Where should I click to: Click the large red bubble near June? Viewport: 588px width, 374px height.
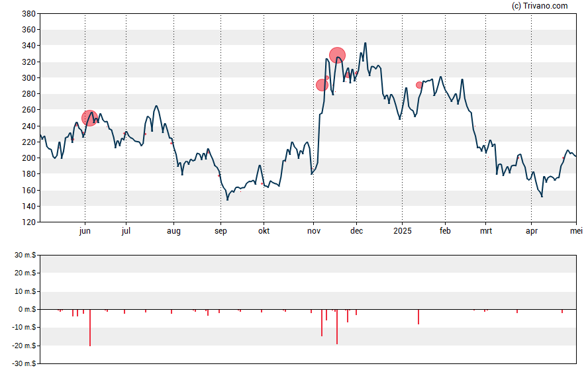89,118
